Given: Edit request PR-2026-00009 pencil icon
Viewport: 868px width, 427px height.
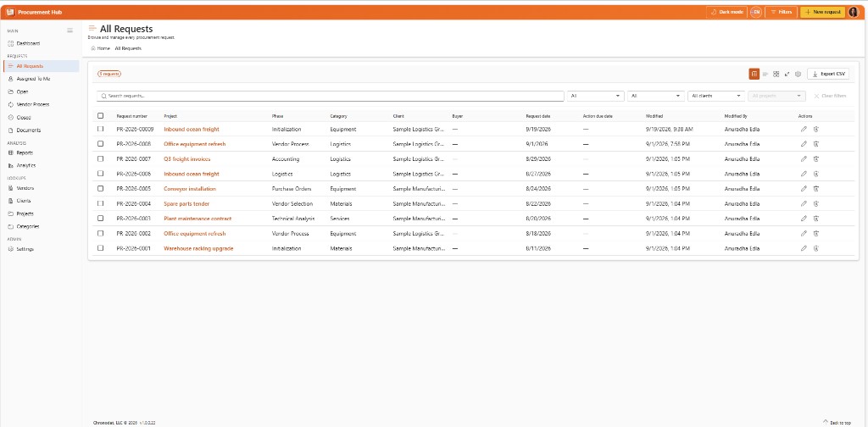Looking at the screenshot, I should click(x=804, y=129).
